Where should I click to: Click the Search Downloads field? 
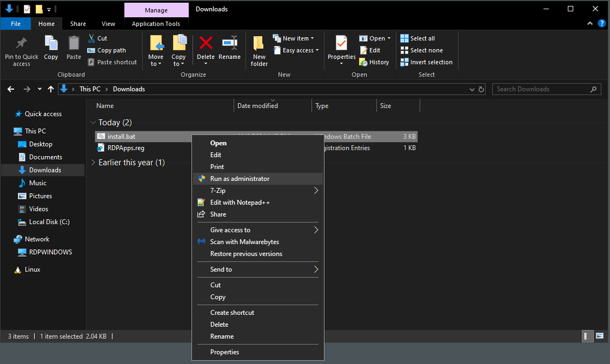[x=541, y=89]
